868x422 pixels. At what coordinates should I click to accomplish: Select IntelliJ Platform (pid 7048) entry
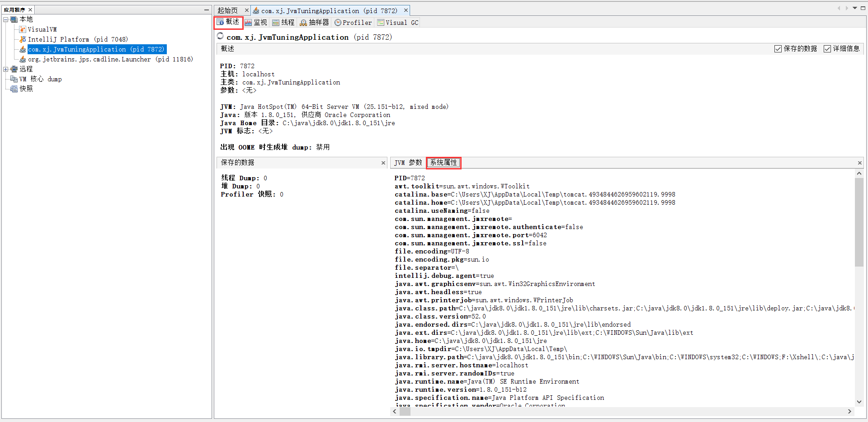[78, 39]
